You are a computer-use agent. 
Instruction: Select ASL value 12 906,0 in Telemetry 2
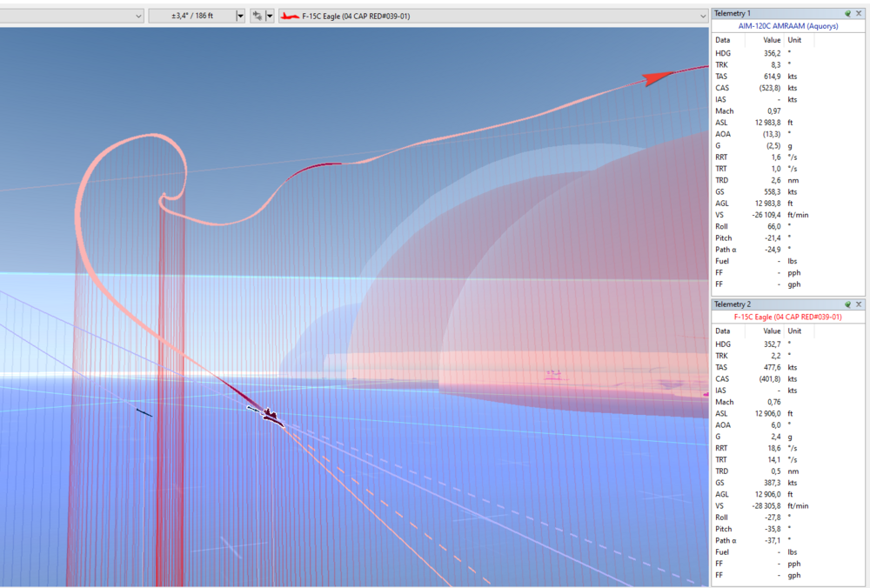pos(768,414)
